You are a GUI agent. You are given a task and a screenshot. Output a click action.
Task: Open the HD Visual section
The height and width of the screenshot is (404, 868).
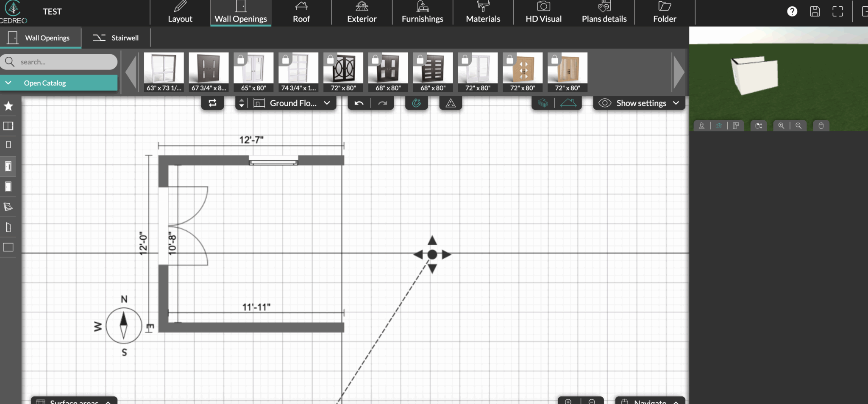[x=543, y=13]
